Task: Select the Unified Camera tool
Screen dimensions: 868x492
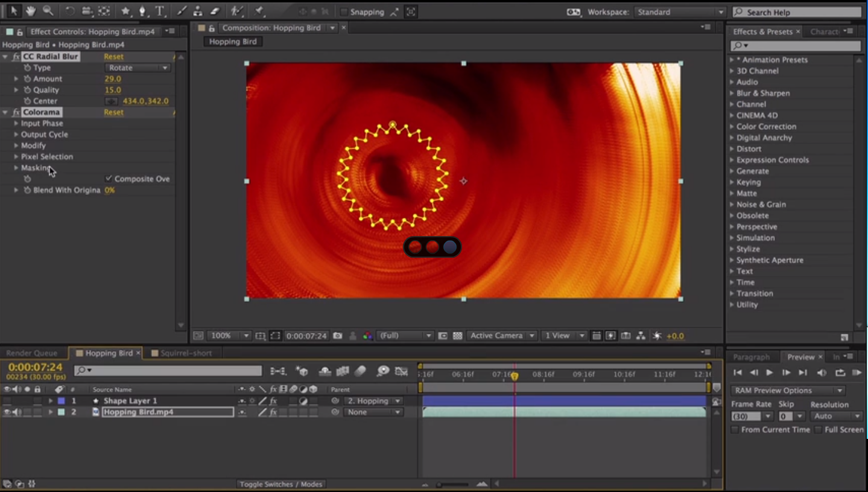Action: pyautogui.click(x=87, y=11)
